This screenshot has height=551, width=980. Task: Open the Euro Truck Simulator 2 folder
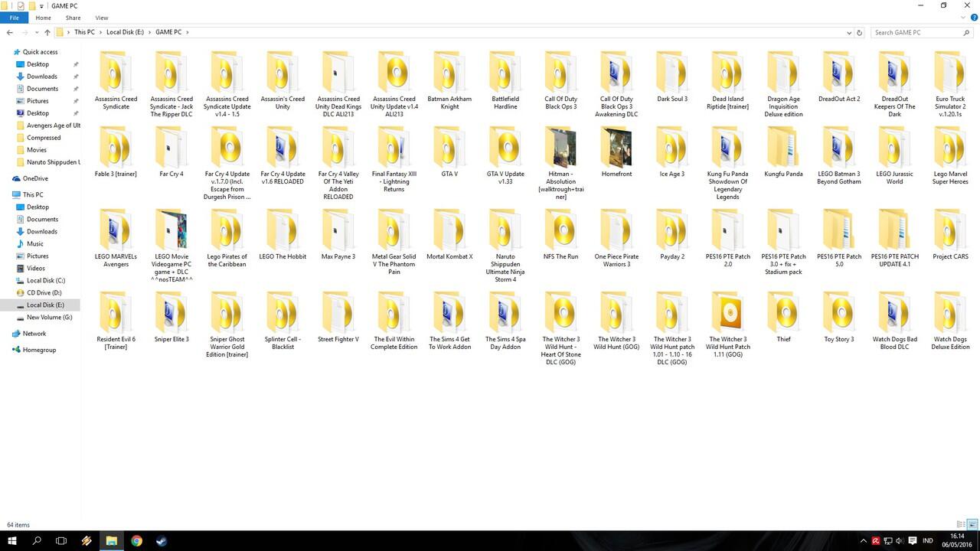[x=950, y=84]
